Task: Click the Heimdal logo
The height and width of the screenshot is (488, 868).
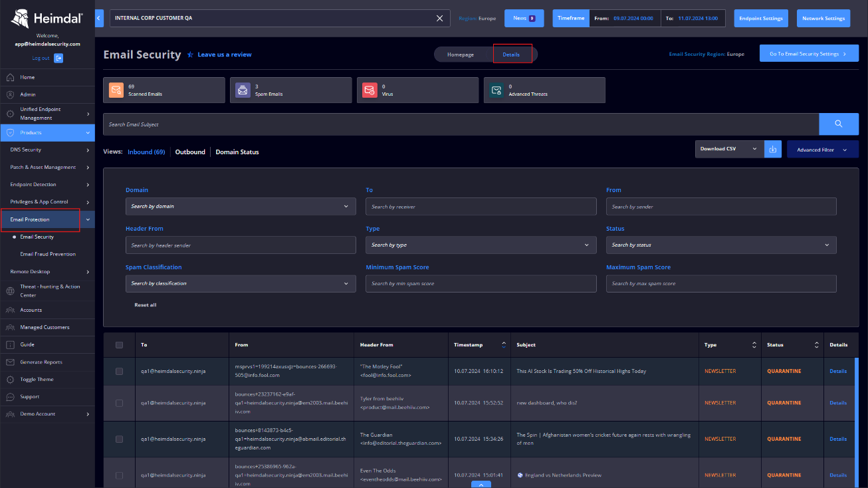Action: (x=47, y=18)
